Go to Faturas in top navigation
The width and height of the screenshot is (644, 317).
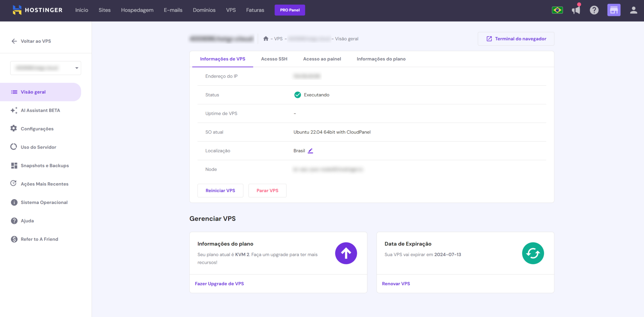click(x=255, y=10)
